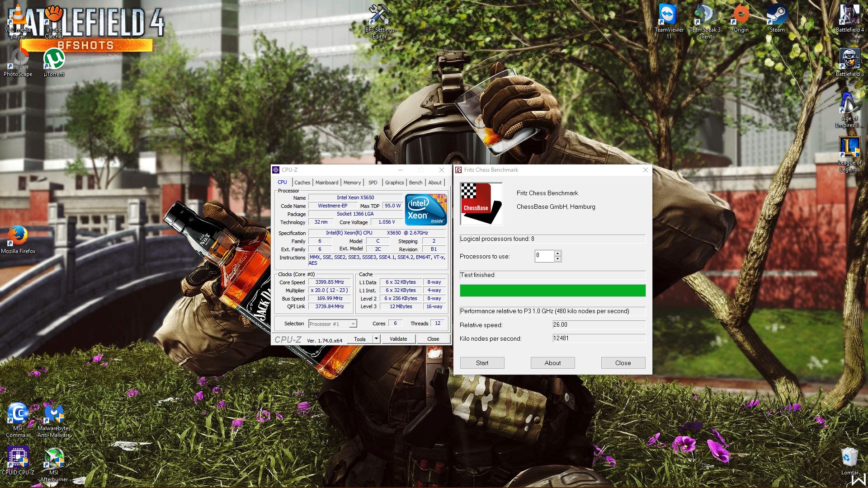Click the Validate button in CPU-Z

tap(398, 339)
